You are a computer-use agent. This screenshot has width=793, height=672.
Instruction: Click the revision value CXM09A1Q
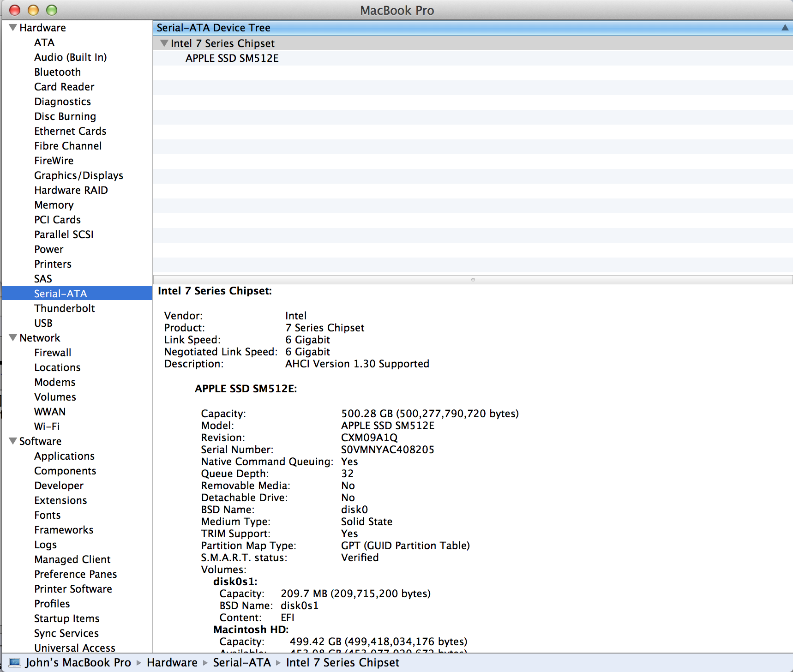pyautogui.click(x=369, y=438)
